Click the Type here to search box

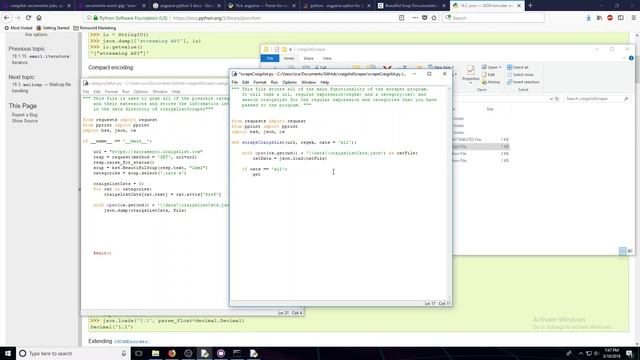click(73, 353)
